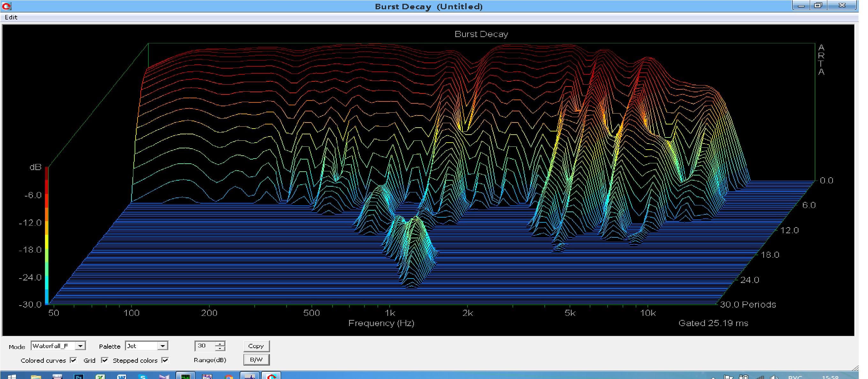Screen dimensions: 868x379
Task: Disable the Grid checkbox
Action: 105,360
